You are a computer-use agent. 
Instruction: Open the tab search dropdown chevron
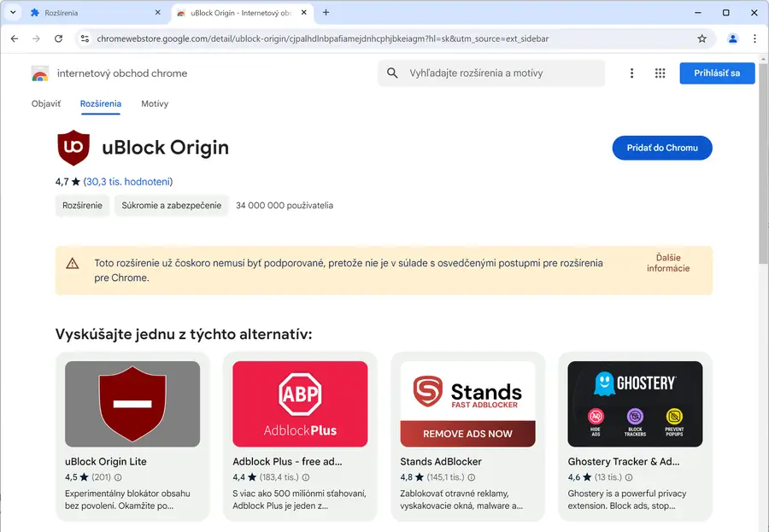tap(13, 13)
